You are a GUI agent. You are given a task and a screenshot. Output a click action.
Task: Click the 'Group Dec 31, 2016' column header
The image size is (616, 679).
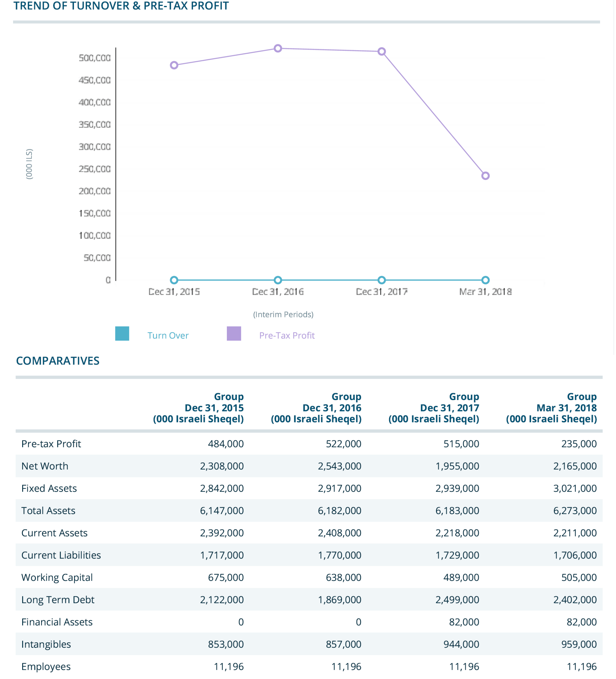click(316, 408)
